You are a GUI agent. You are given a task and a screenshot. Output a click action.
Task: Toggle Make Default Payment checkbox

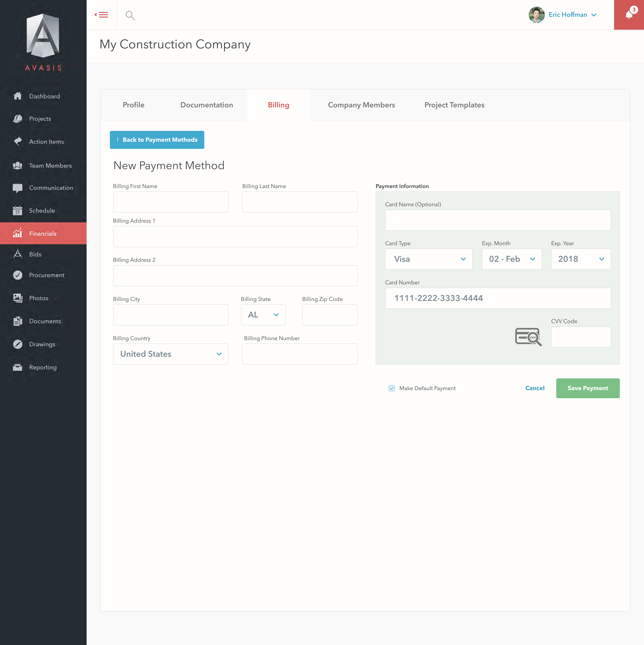(392, 388)
